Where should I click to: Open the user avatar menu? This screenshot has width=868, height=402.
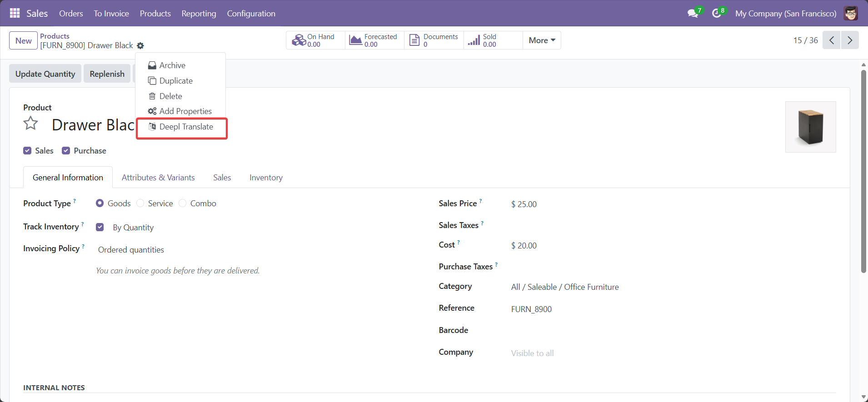851,14
